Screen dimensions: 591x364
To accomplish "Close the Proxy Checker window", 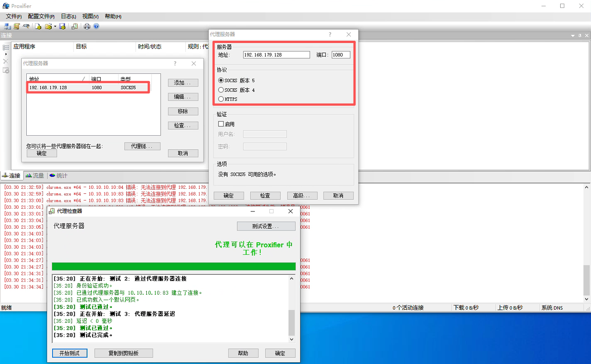I will [291, 211].
